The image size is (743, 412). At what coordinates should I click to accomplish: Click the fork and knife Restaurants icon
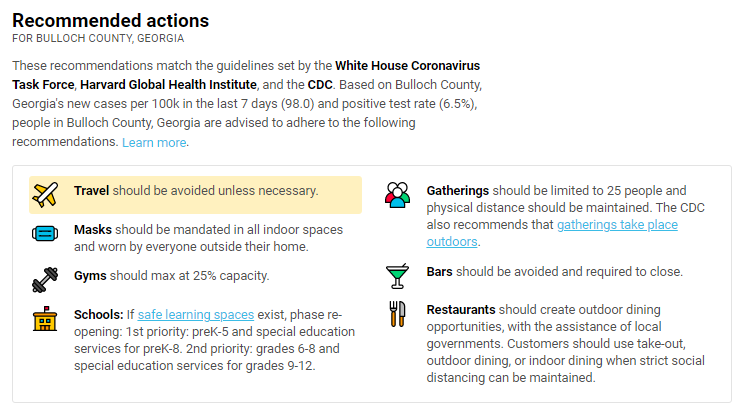click(398, 314)
